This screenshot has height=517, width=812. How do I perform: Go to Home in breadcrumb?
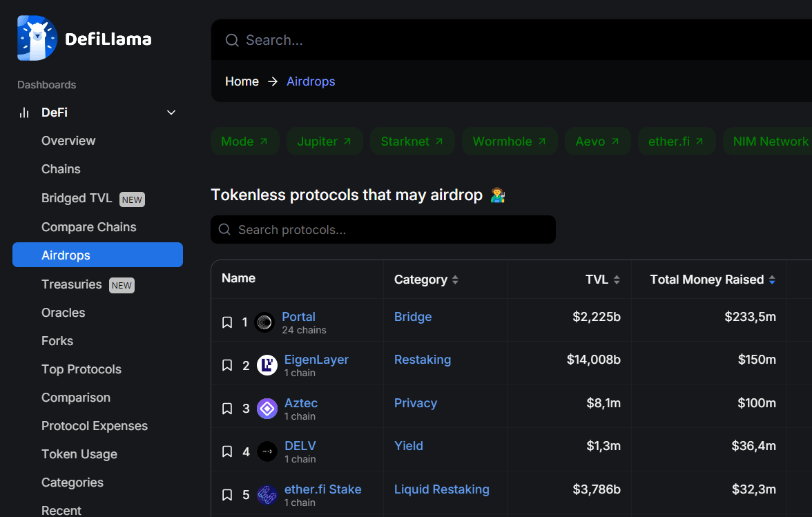[x=242, y=81]
